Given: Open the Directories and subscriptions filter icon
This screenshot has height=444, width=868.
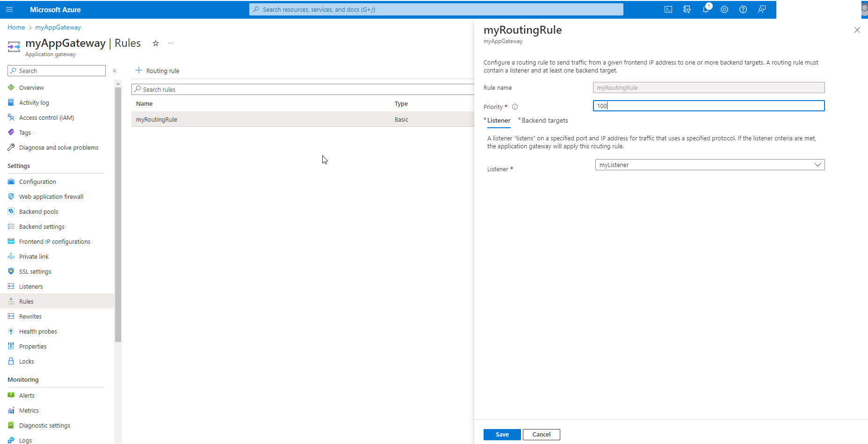Looking at the screenshot, I should tap(687, 9).
